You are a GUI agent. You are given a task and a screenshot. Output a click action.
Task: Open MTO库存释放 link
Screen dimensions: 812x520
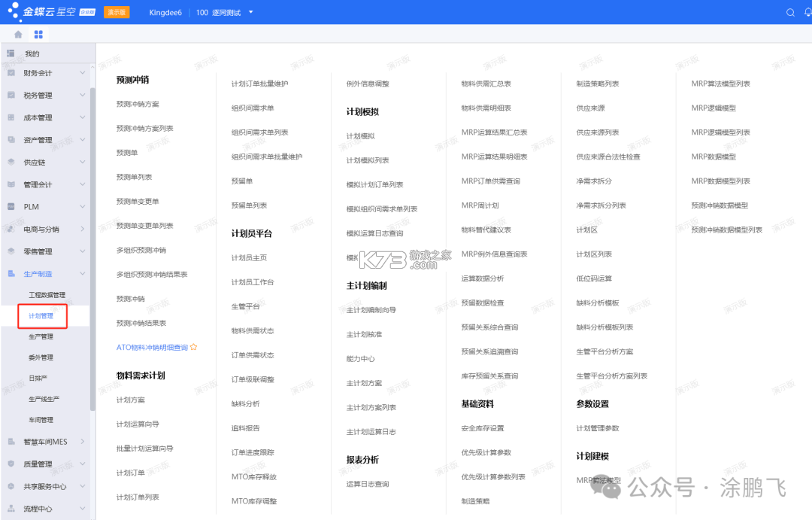pyautogui.click(x=254, y=476)
